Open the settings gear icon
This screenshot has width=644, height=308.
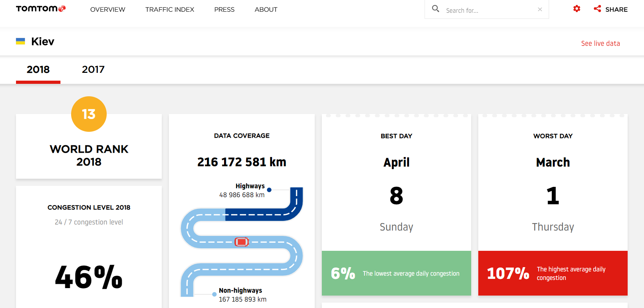tap(577, 9)
